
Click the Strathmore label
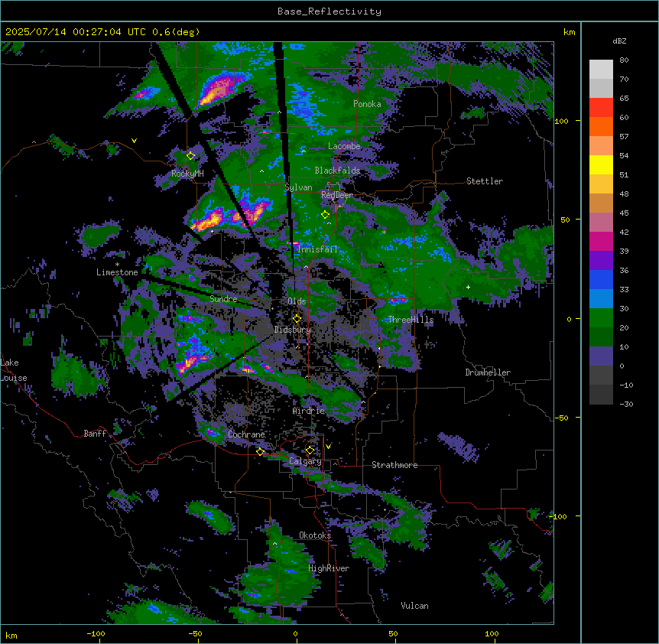tap(394, 465)
